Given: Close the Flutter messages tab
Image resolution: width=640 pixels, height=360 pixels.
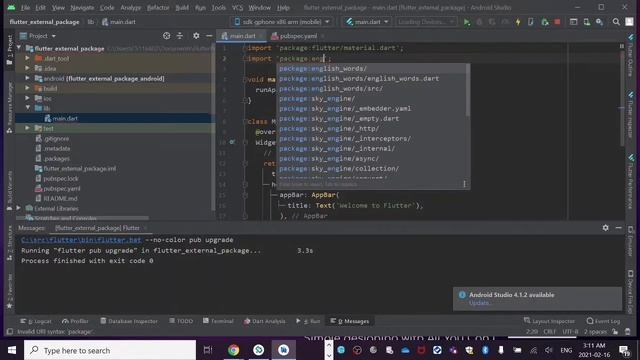Looking at the screenshot, I should click(x=145, y=228).
